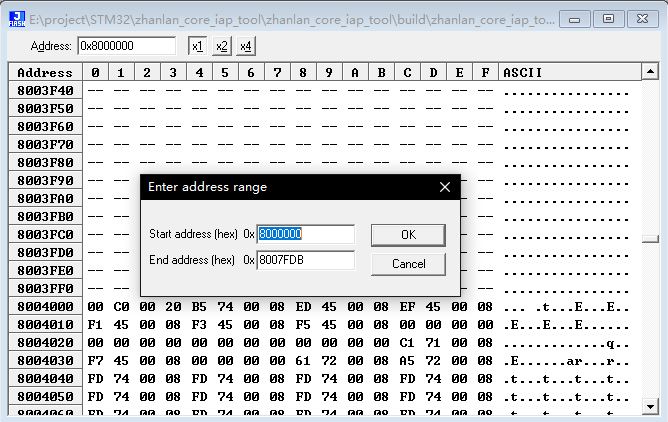Close the hex viewer window
Image resolution: width=668 pixels, height=422 pixels.
coord(642,19)
